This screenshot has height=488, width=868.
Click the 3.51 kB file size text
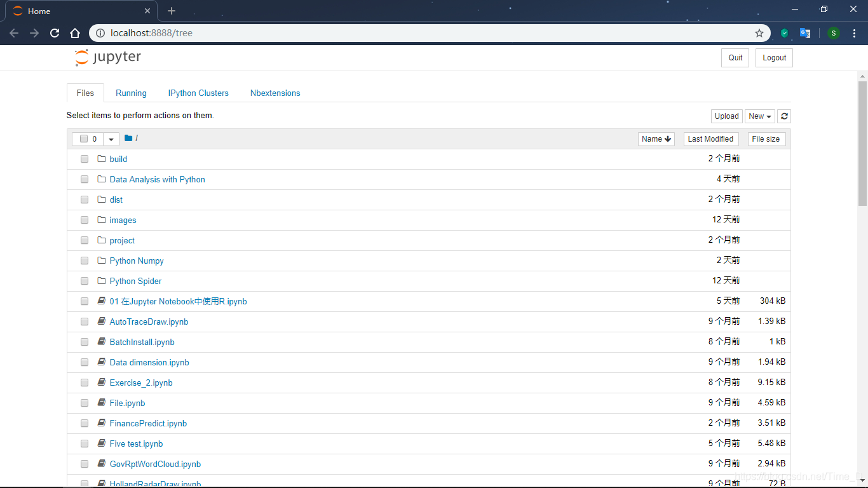tap(771, 423)
